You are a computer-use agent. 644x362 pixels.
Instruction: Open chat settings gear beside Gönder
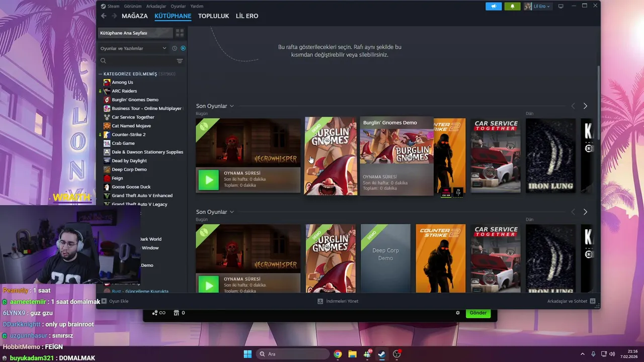point(458,313)
